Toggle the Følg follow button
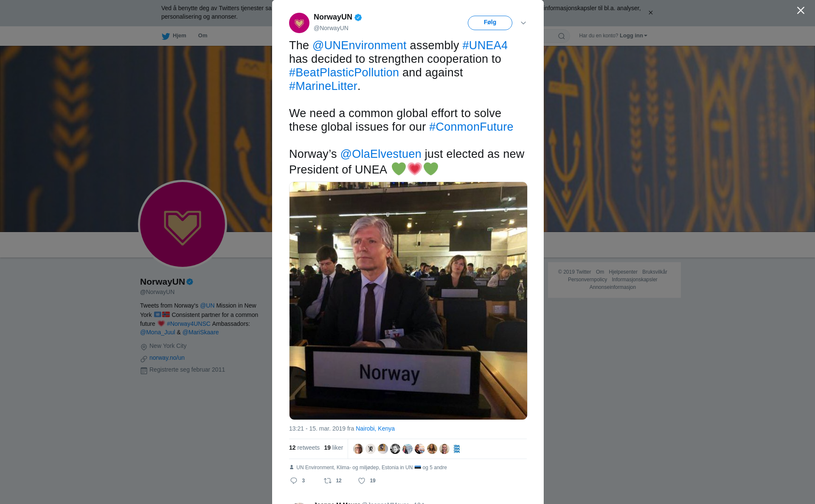The height and width of the screenshot is (504, 815). point(490,23)
